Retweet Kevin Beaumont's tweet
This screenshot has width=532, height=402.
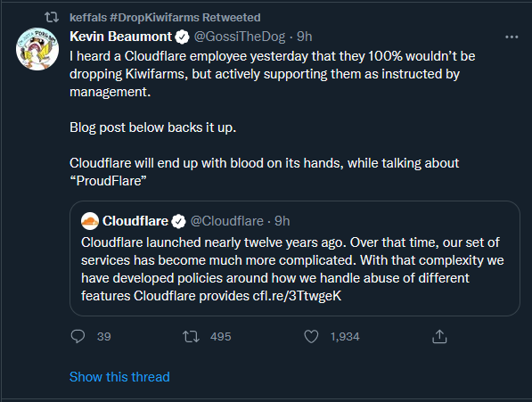191,337
